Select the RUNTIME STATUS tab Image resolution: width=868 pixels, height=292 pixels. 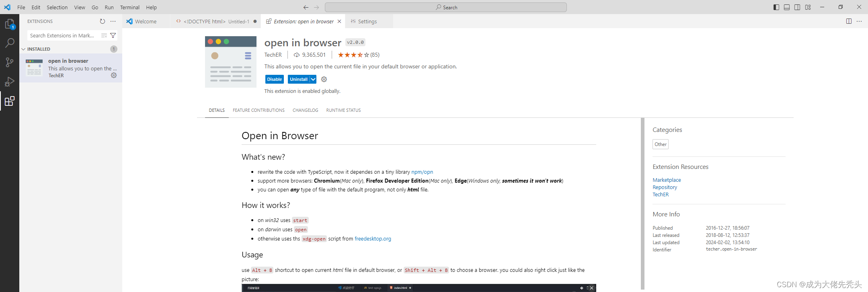pyautogui.click(x=343, y=110)
